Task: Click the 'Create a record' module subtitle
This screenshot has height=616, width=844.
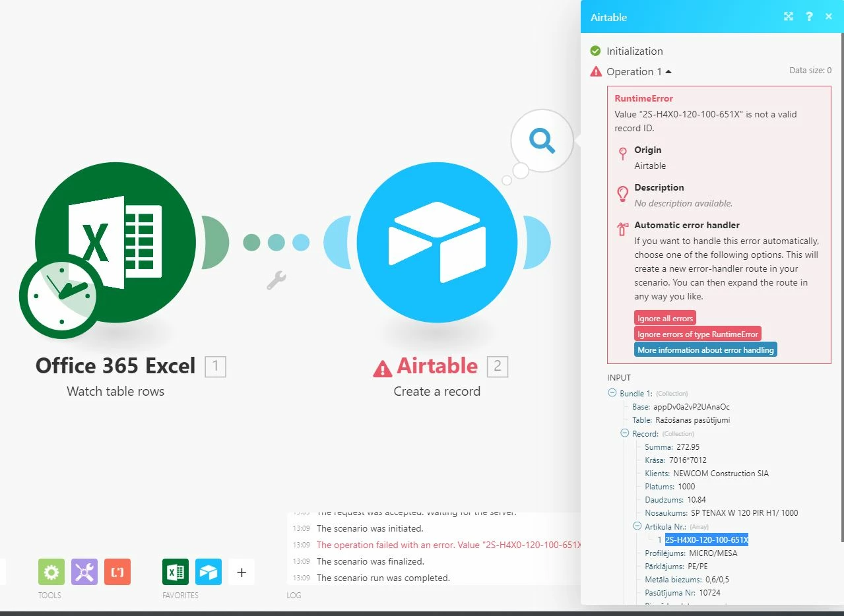Action: [437, 391]
